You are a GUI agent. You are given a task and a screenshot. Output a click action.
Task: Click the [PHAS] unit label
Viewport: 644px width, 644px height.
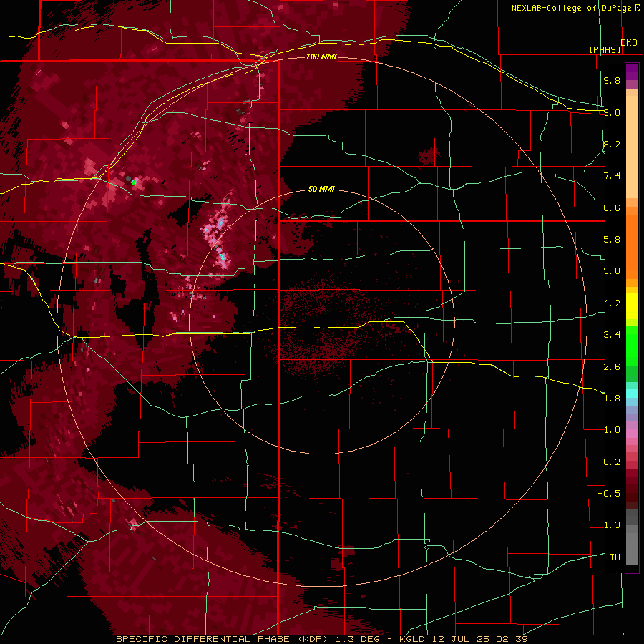(x=605, y=49)
